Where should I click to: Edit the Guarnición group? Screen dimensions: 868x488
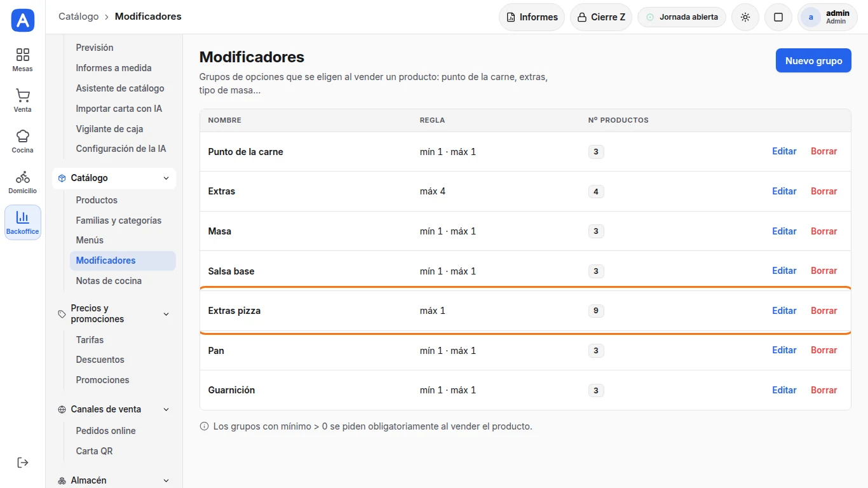[x=784, y=390]
